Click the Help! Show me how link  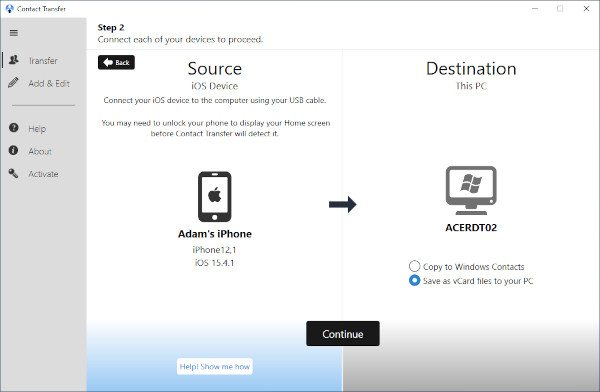215,366
